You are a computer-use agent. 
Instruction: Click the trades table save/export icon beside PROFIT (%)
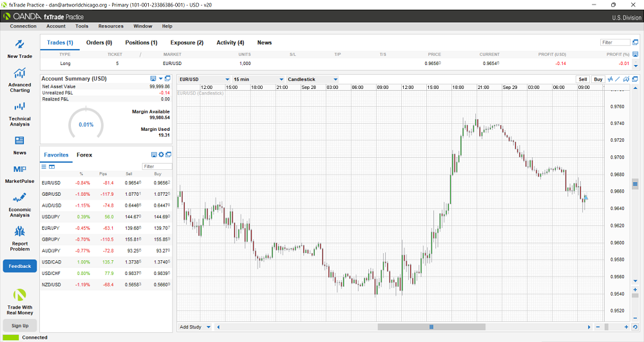point(636,54)
